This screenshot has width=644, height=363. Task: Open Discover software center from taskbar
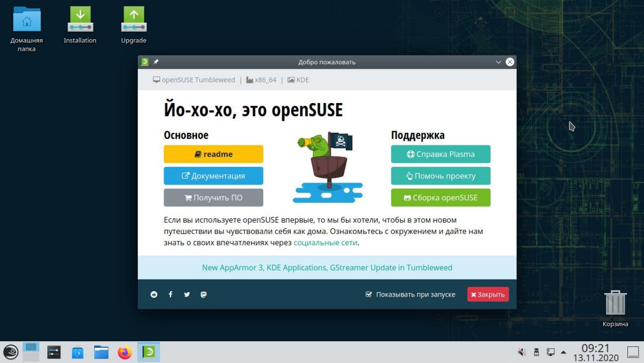point(77,352)
